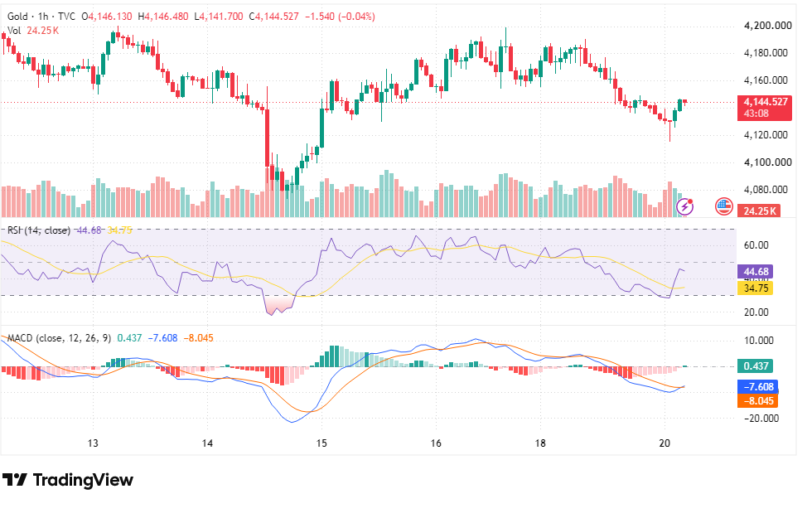Click the purple lightning bolt event icon
Image resolution: width=812 pixels, height=523 pixels.
click(684, 206)
